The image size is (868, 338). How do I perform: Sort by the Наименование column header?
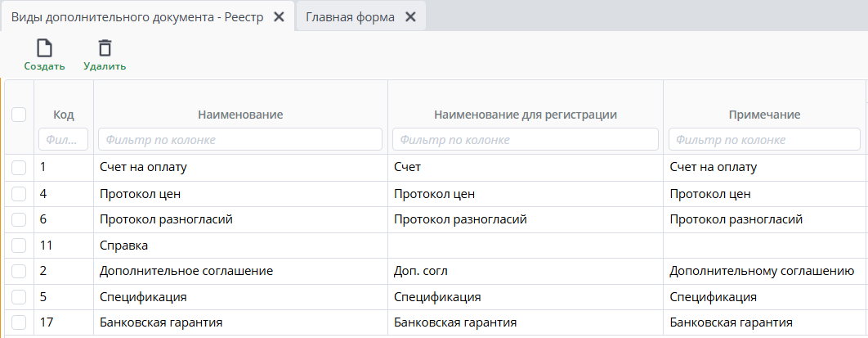click(x=239, y=115)
